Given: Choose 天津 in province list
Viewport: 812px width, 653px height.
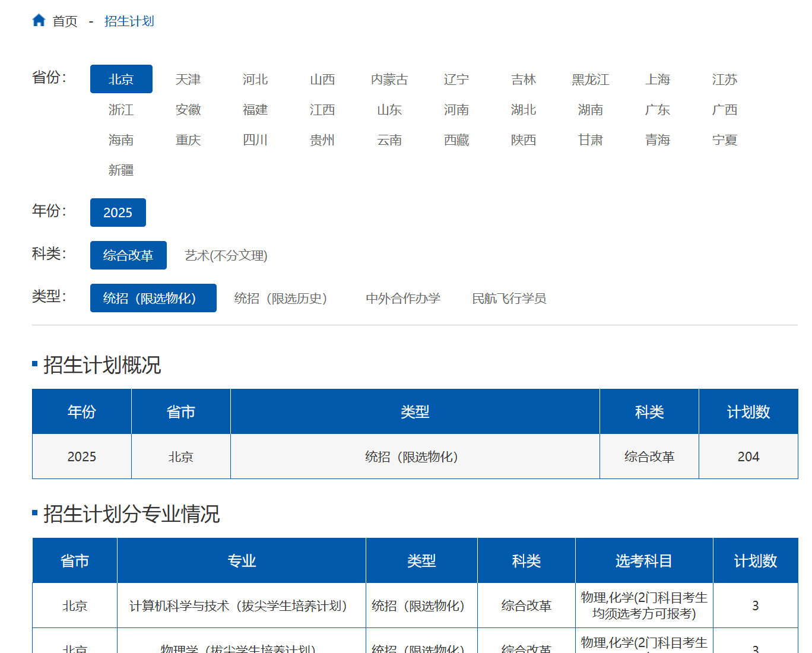Looking at the screenshot, I should click(188, 80).
